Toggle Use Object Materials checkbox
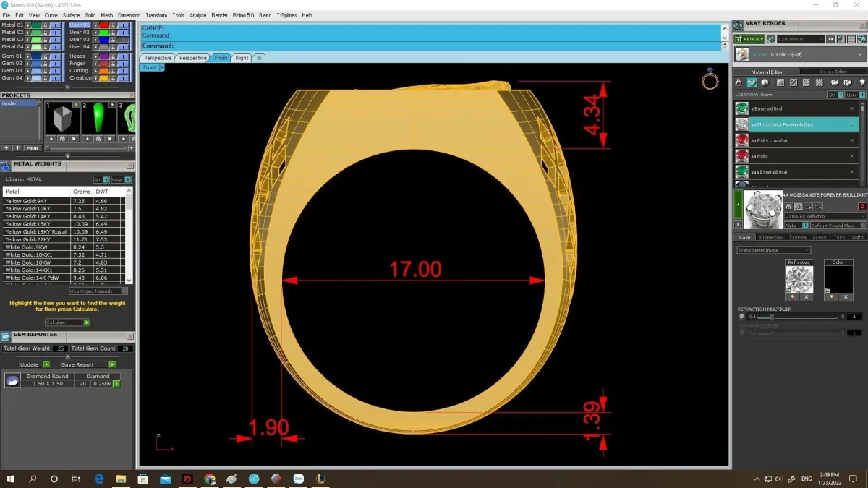 (124, 291)
